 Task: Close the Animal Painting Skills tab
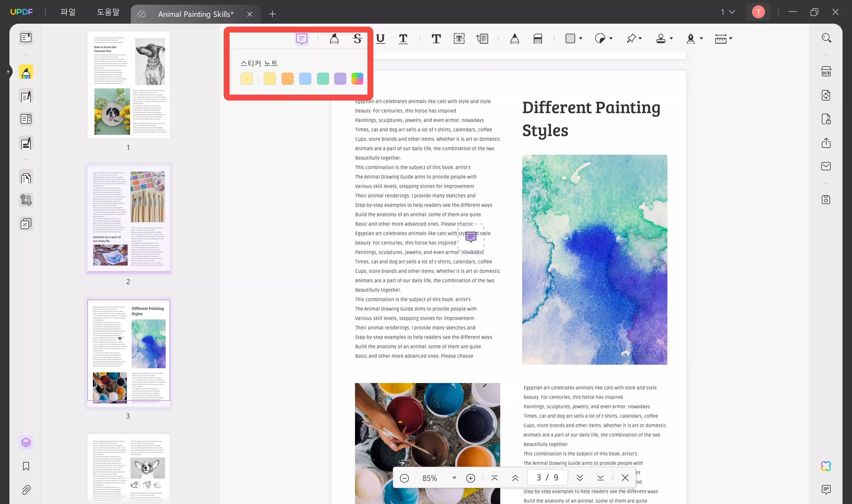[250, 14]
